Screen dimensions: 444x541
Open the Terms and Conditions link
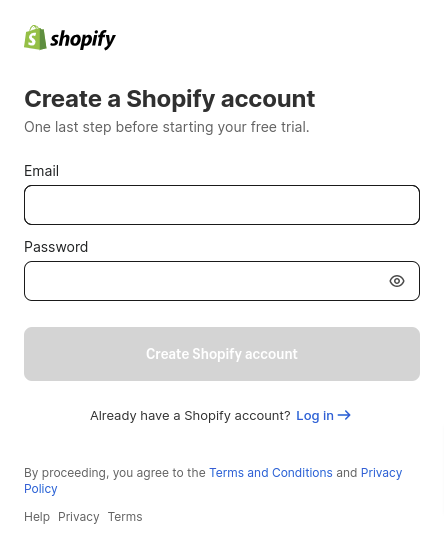(271, 473)
